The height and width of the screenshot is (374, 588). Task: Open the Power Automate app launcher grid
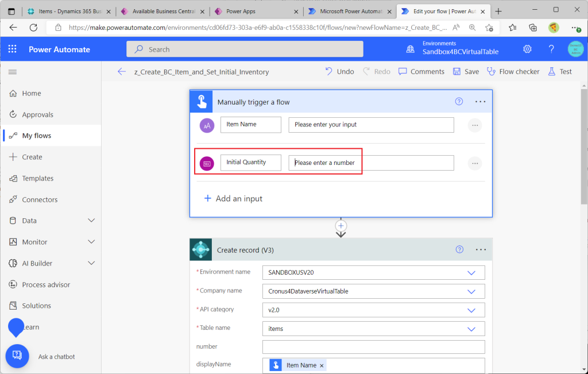click(x=13, y=49)
